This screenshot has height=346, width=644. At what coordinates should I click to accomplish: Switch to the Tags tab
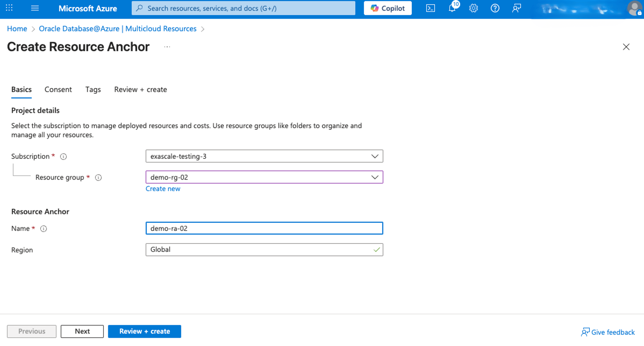pos(93,89)
